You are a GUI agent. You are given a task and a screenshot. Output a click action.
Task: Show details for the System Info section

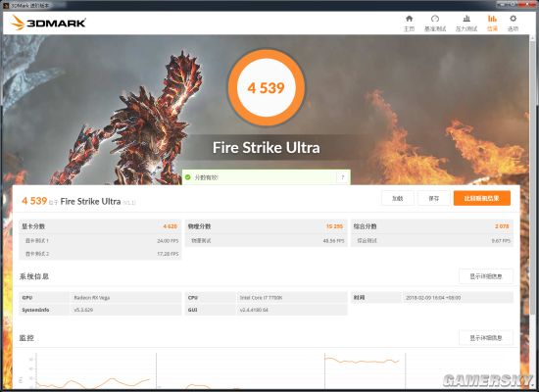coord(486,276)
